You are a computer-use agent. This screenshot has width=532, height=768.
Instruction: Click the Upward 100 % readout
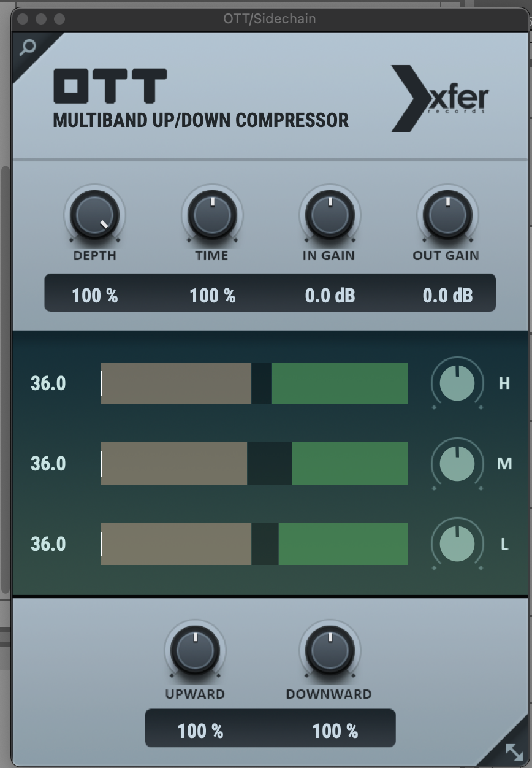200,731
